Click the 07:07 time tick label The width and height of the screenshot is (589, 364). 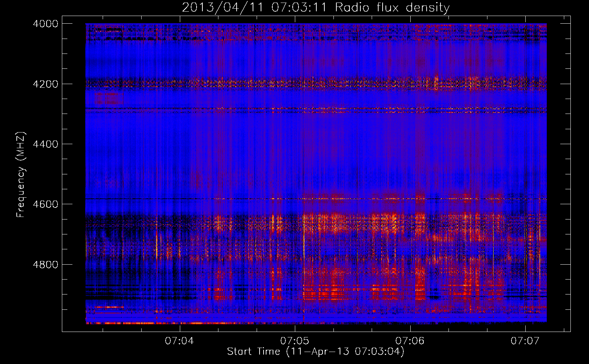(x=525, y=341)
